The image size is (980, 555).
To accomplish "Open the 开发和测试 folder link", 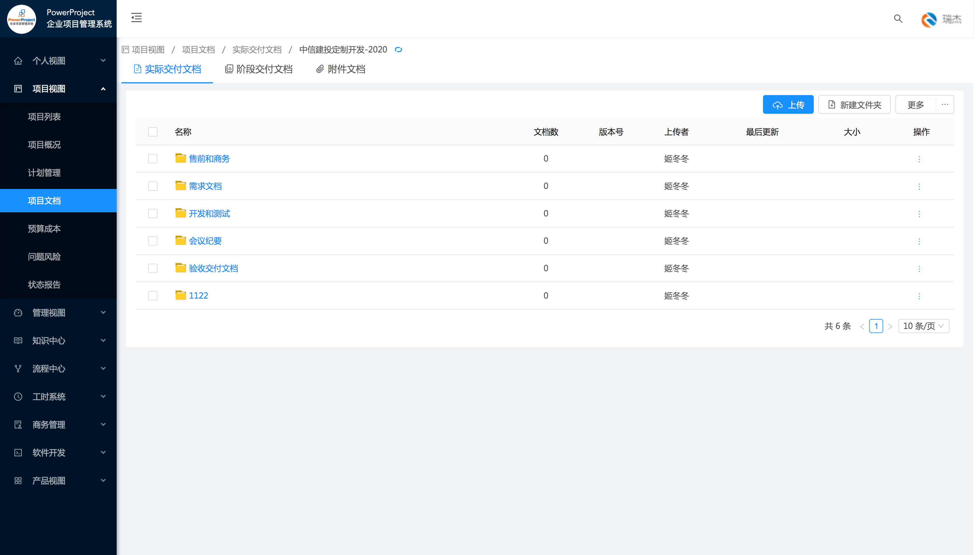I will click(x=209, y=213).
